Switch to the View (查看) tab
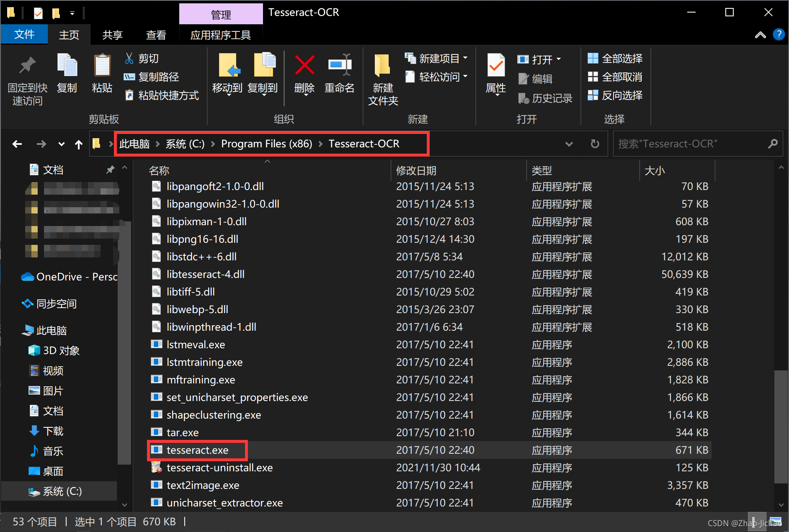Viewport: 789px width, 532px height. [x=156, y=35]
